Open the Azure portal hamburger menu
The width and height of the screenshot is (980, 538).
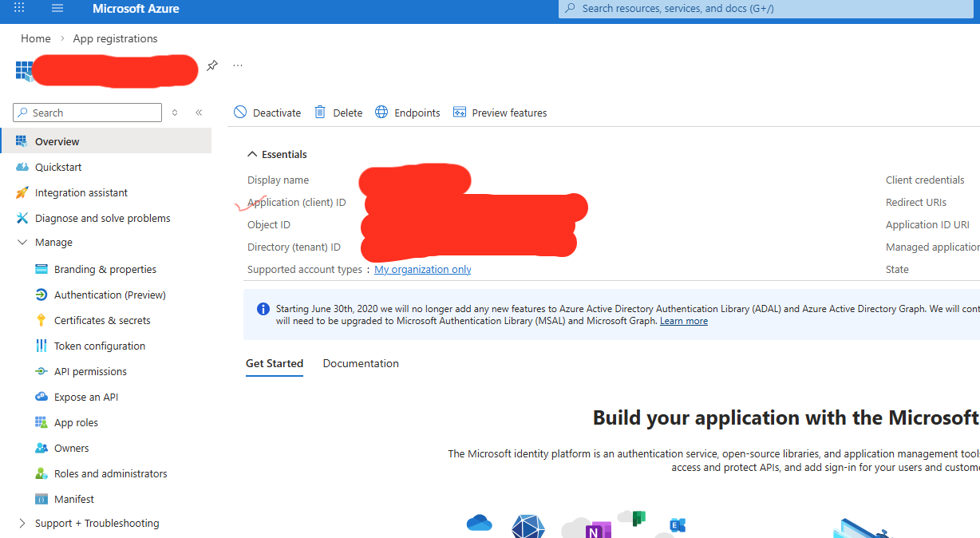pyautogui.click(x=57, y=8)
